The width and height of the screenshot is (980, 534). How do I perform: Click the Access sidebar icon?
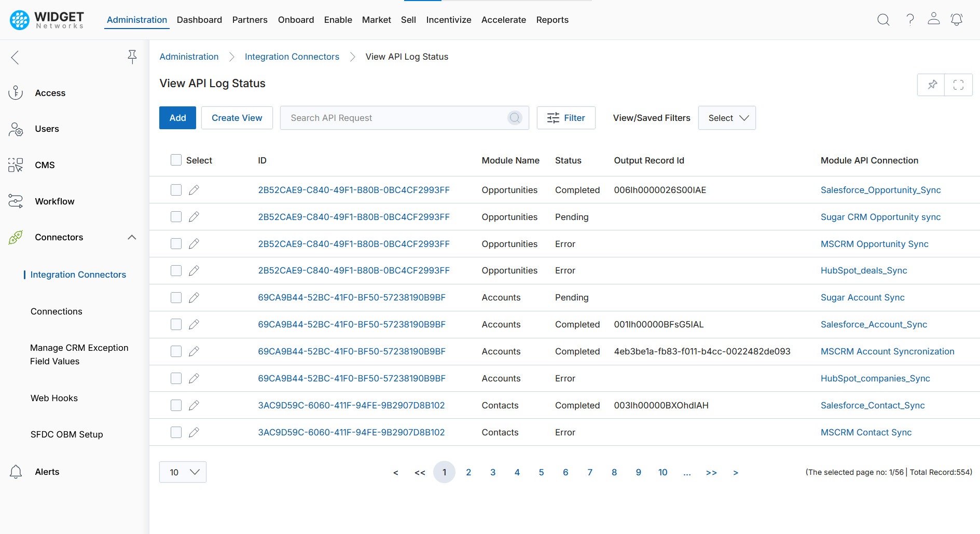16,93
